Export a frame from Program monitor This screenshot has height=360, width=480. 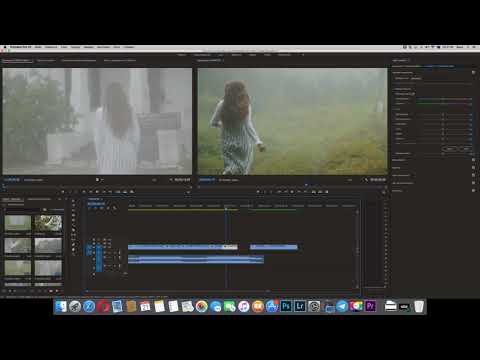(x=327, y=192)
